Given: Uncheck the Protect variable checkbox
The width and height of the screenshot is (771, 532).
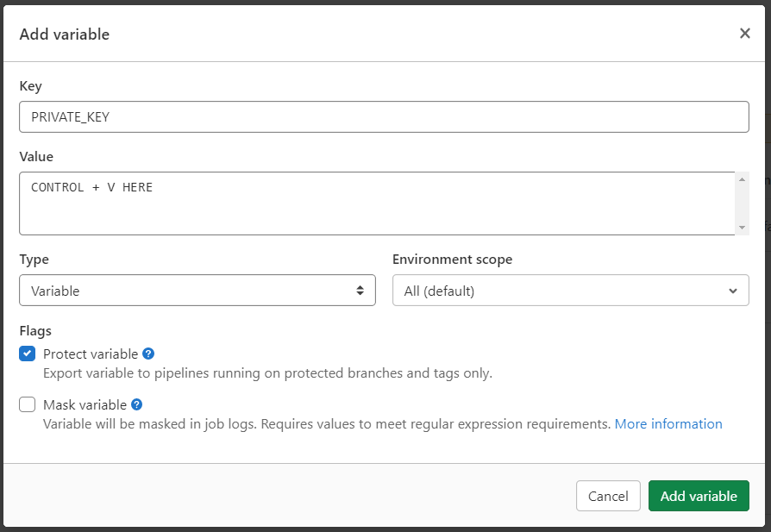Looking at the screenshot, I should [28, 354].
